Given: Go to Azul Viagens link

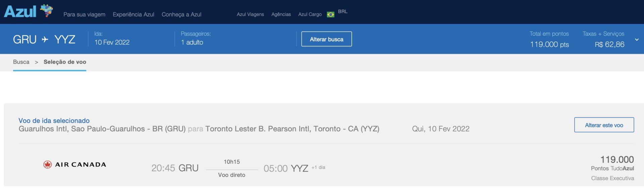Looking at the screenshot, I should 250,14.
